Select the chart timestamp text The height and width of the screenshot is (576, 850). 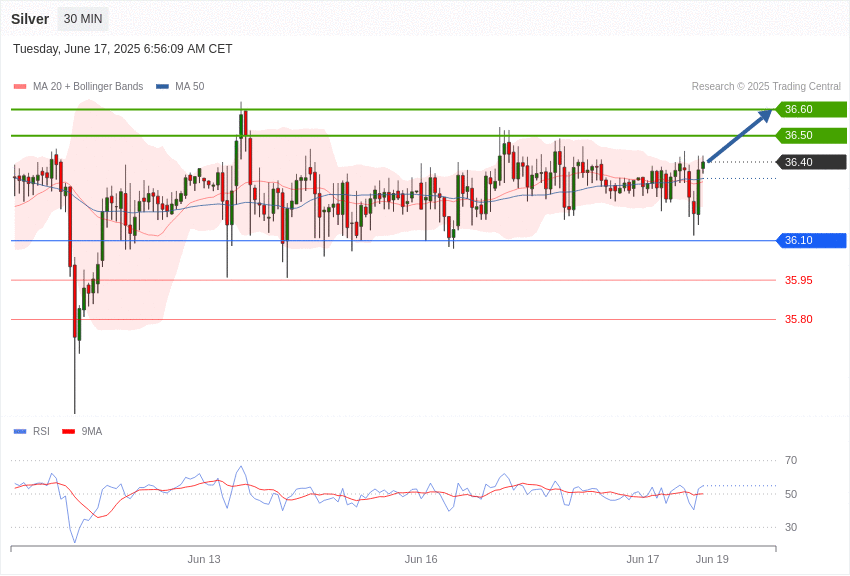(x=123, y=49)
